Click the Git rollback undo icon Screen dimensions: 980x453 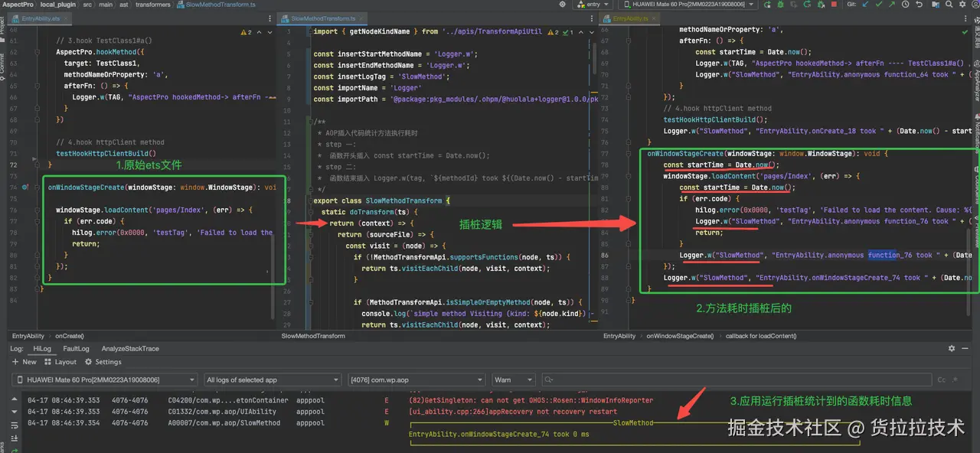(x=919, y=5)
